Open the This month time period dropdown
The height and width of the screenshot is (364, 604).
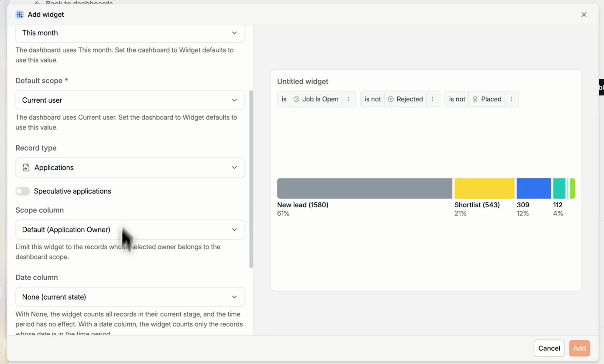coord(130,33)
